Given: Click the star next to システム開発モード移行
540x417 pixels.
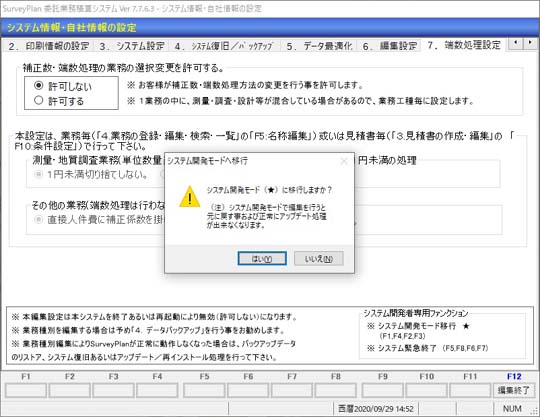Looking at the screenshot, I should pos(466,326).
